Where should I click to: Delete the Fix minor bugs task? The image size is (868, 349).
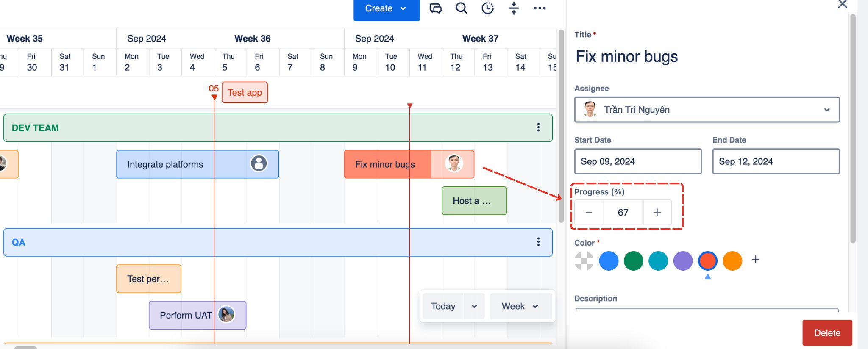827,333
